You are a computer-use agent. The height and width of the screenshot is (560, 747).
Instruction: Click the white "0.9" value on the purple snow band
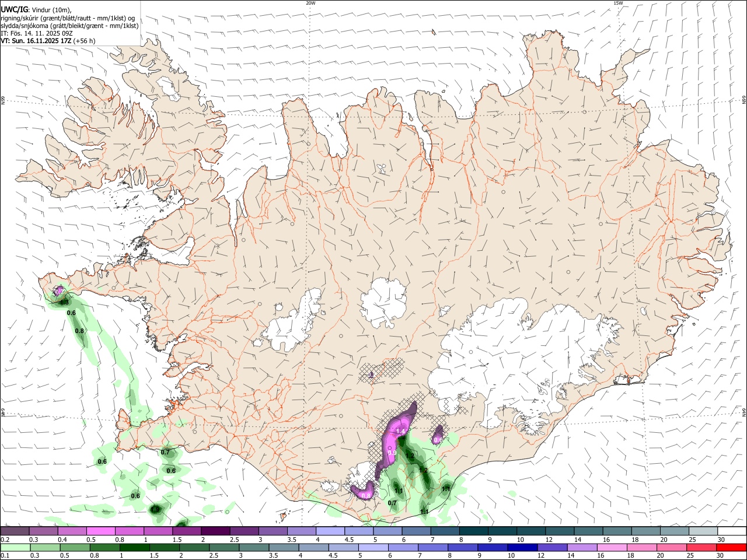[392, 453]
